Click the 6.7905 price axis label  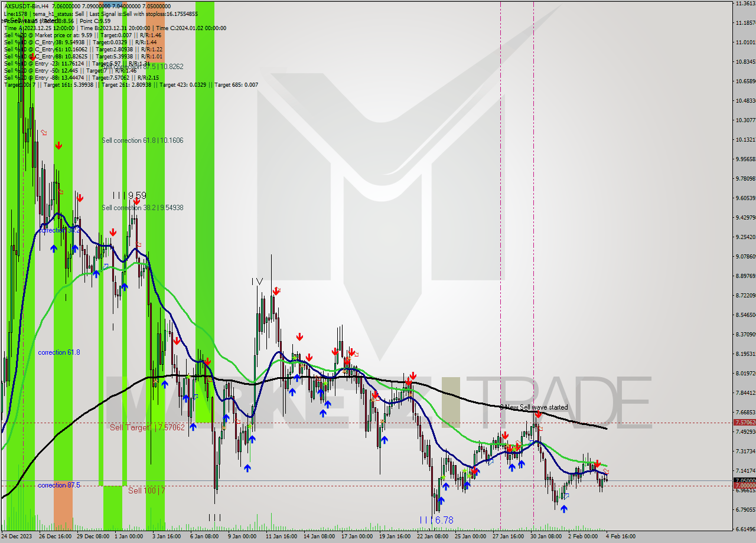745,510
